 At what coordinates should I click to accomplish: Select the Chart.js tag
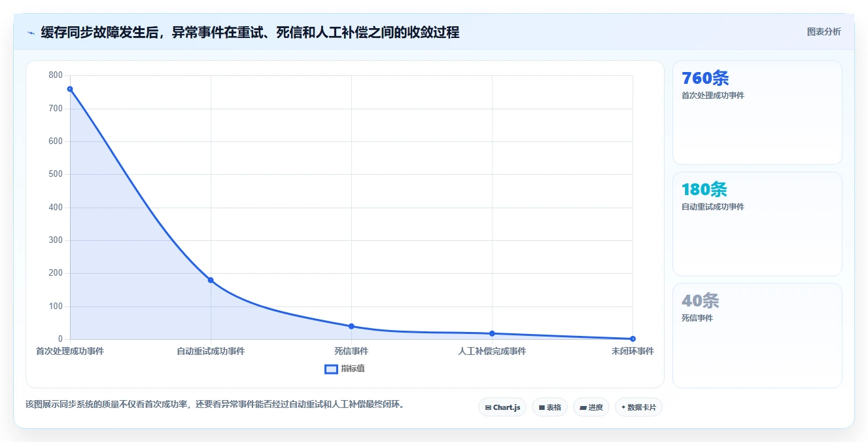coord(502,407)
